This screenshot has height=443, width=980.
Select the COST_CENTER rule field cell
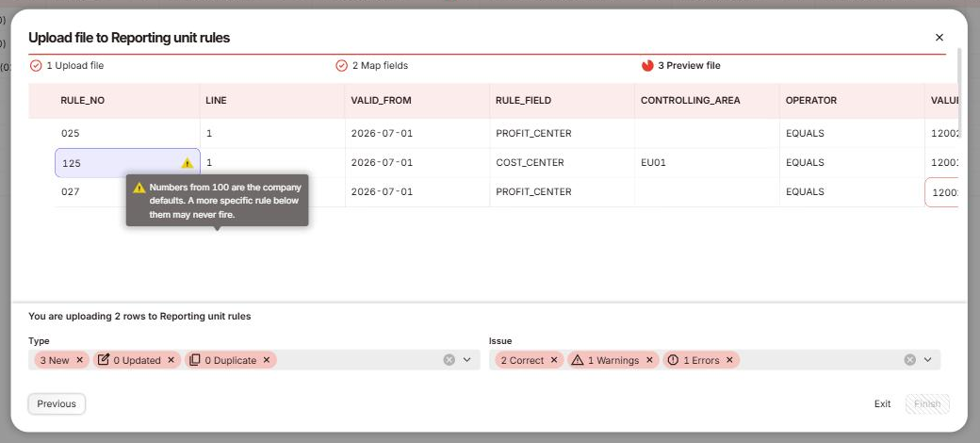[x=563, y=163]
